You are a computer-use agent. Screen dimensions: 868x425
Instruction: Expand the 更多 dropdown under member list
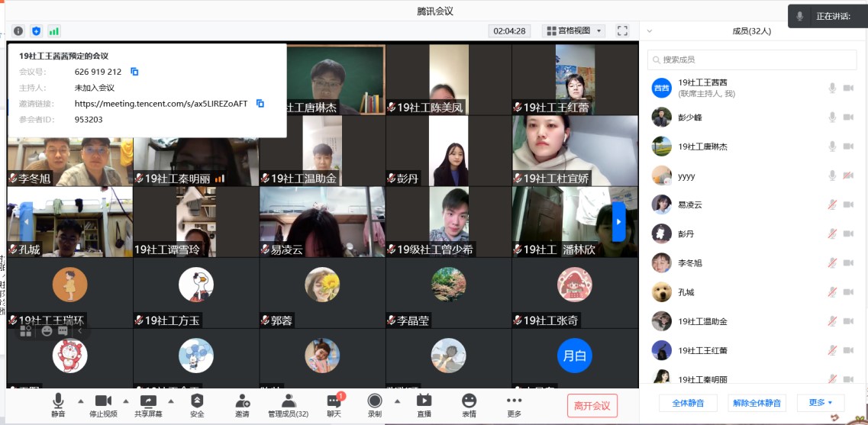[x=820, y=403]
